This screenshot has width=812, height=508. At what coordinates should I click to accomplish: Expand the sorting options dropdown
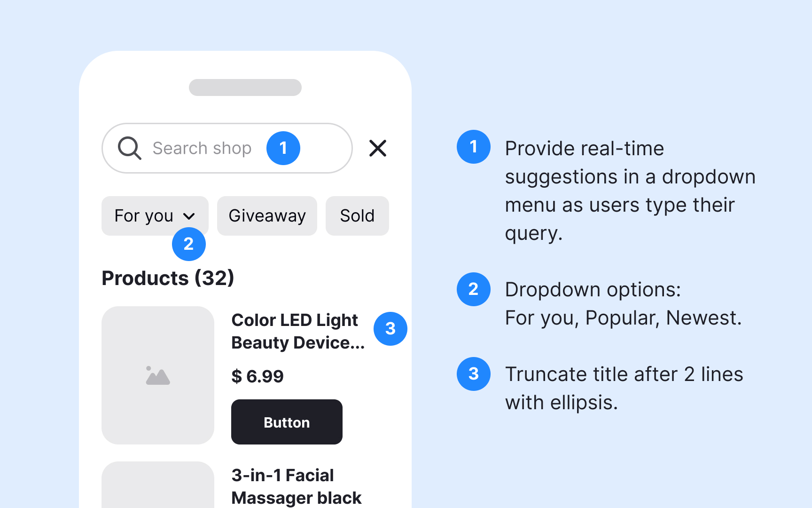(155, 216)
